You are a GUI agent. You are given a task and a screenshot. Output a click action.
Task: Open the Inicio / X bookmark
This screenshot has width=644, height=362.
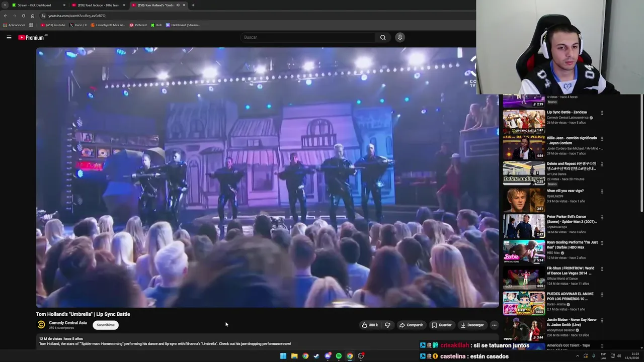[78, 25]
